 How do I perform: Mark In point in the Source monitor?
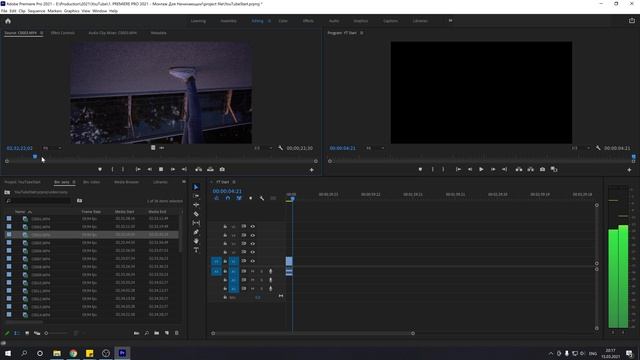113,169
